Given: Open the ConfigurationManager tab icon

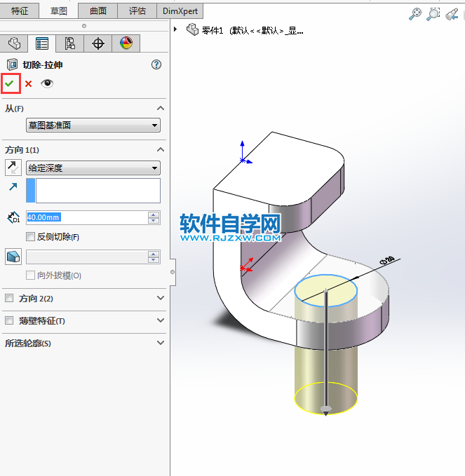Looking at the screenshot, I should click(x=69, y=43).
